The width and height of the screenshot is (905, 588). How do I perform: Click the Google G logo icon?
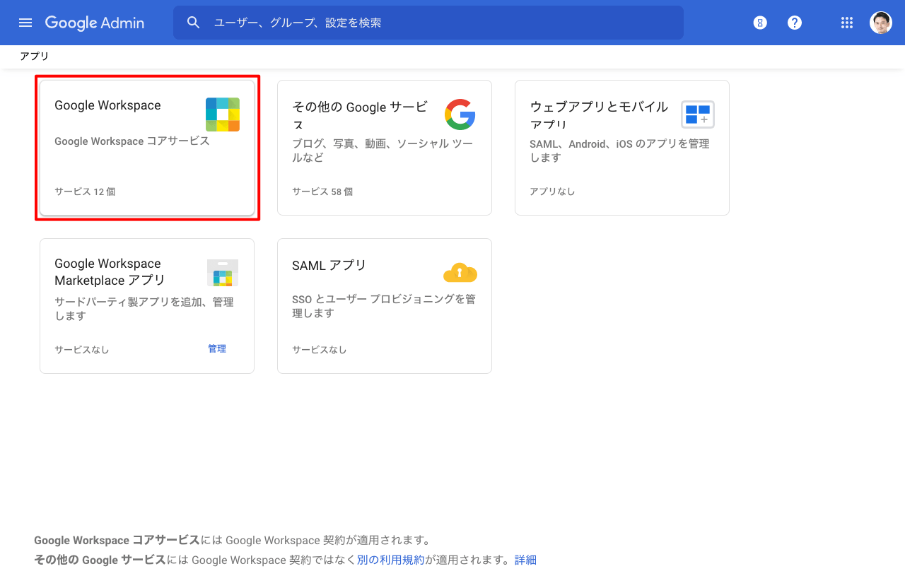tap(460, 114)
